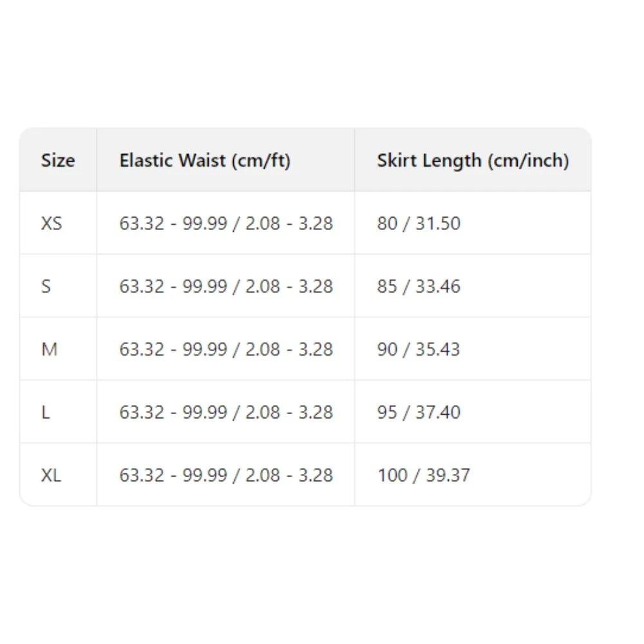The height and width of the screenshot is (644, 644).
Task: Click the 95 / 37.40 skirt length cell
Action: pyautogui.click(x=419, y=412)
